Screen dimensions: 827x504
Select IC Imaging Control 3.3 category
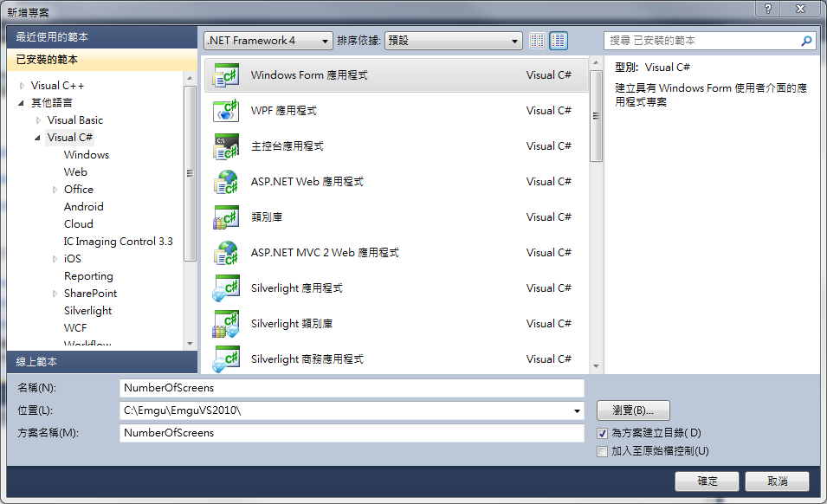pyautogui.click(x=118, y=242)
